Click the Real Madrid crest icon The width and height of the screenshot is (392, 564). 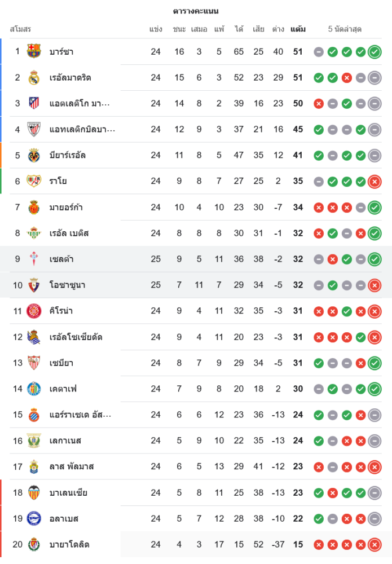[x=34, y=77]
